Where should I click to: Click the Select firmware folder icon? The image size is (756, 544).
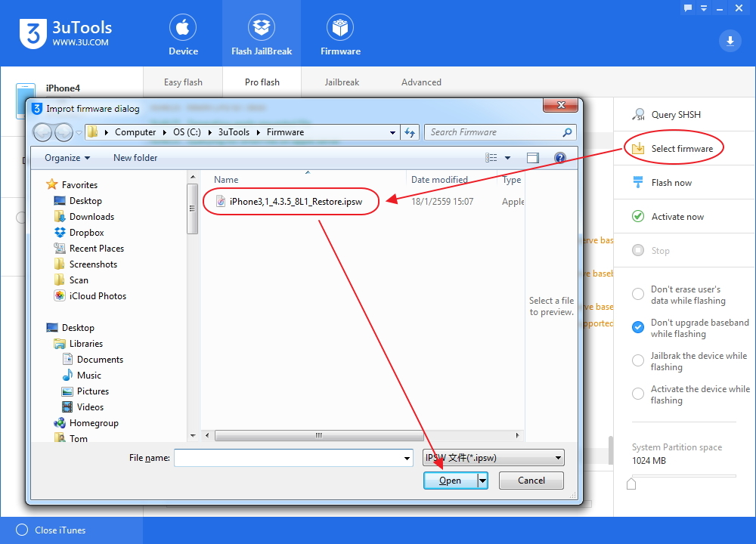pos(638,148)
